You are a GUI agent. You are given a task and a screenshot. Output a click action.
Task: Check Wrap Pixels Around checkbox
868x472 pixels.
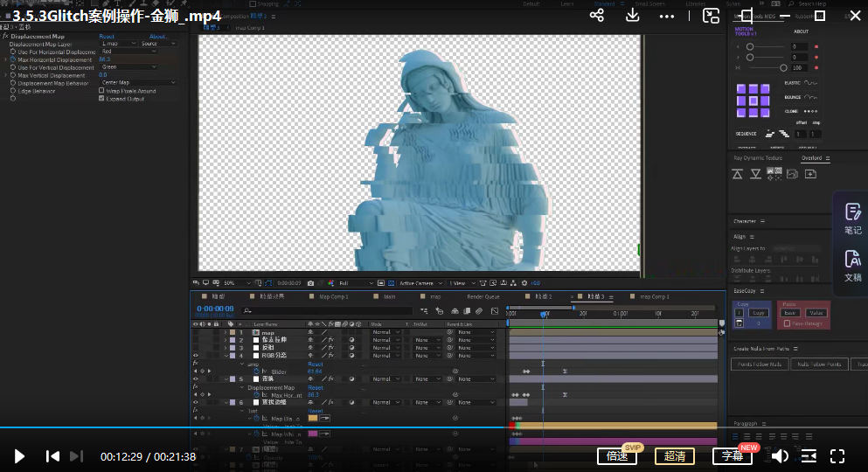click(x=101, y=91)
